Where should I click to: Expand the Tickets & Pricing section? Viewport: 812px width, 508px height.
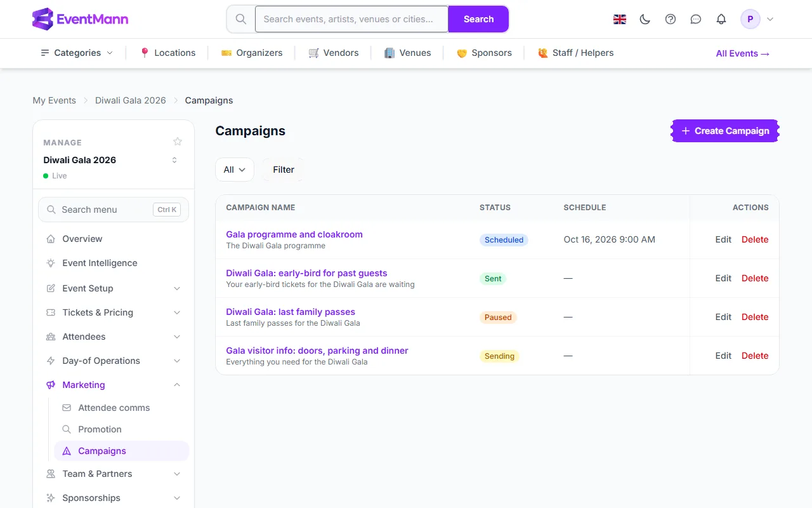pos(114,312)
